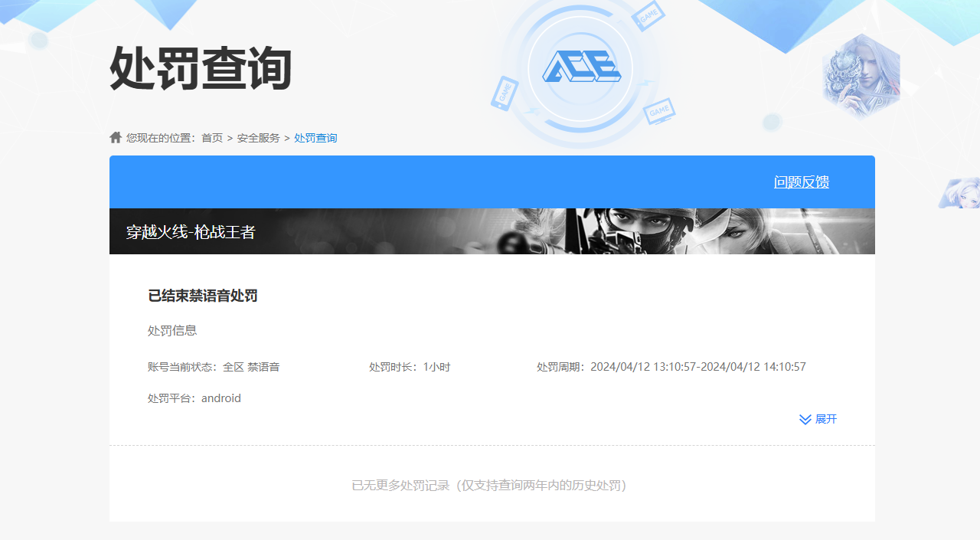Click the anime character graphic on the right edge
The image size is (980, 540).
click(x=962, y=193)
